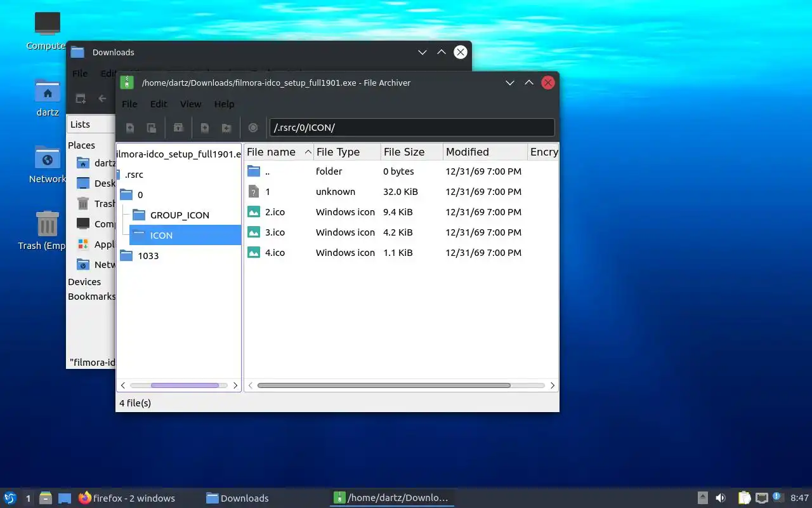This screenshot has height=508, width=812.
Task: Click the new tab icon in the Downloads window toolbar
Action: click(81, 98)
